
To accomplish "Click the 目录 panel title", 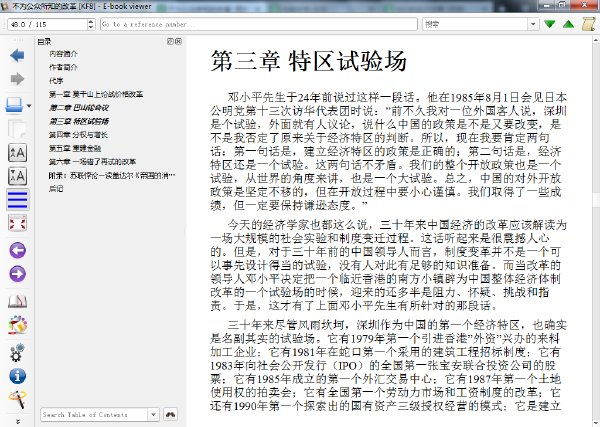I will [x=44, y=41].
